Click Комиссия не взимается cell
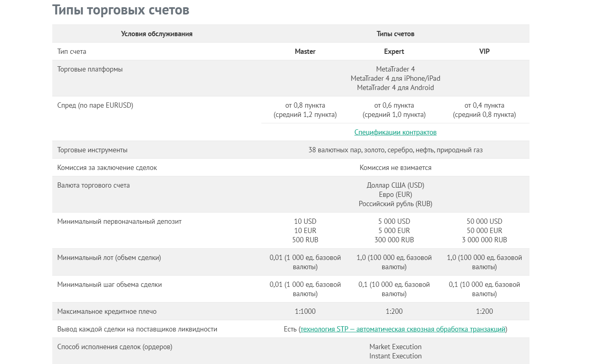This screenshot has height=364, width=589. 395,168
